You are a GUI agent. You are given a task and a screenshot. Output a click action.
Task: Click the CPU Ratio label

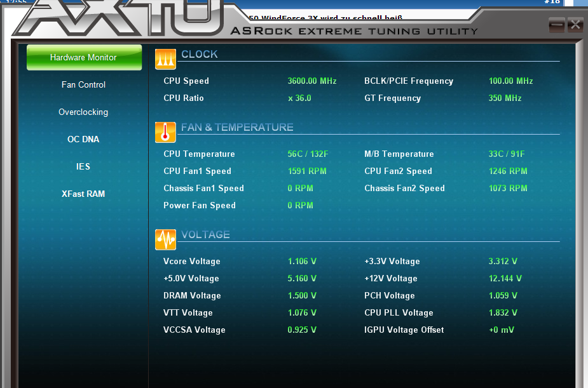coord(183,98)
